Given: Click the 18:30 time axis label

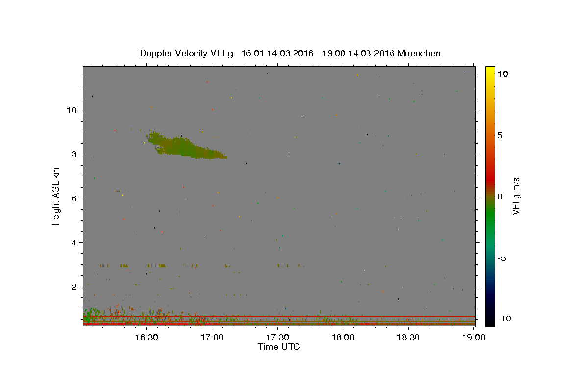Looking at the screenshot, I should click(409, 337).
